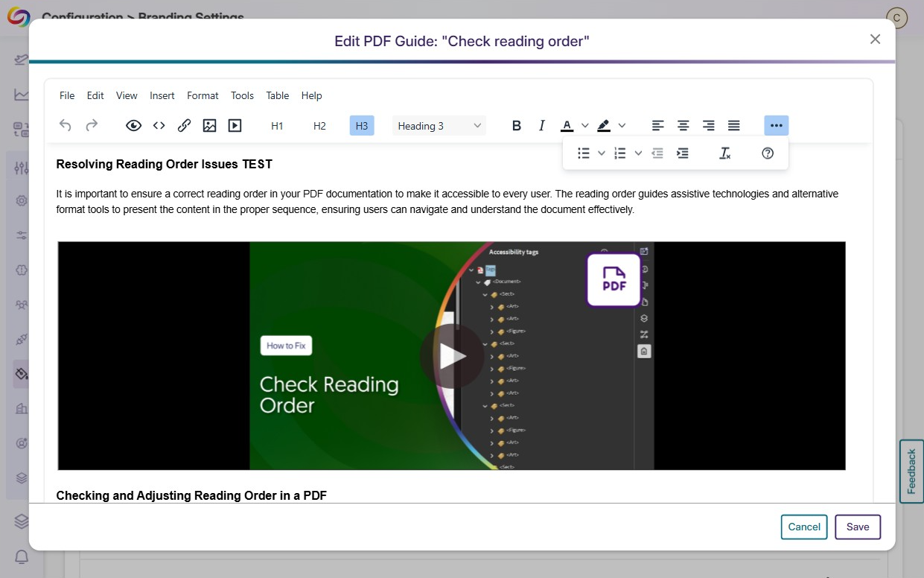
Task: Toggle bold formatting
Action: pyautogui.click(x=517, y=126)
